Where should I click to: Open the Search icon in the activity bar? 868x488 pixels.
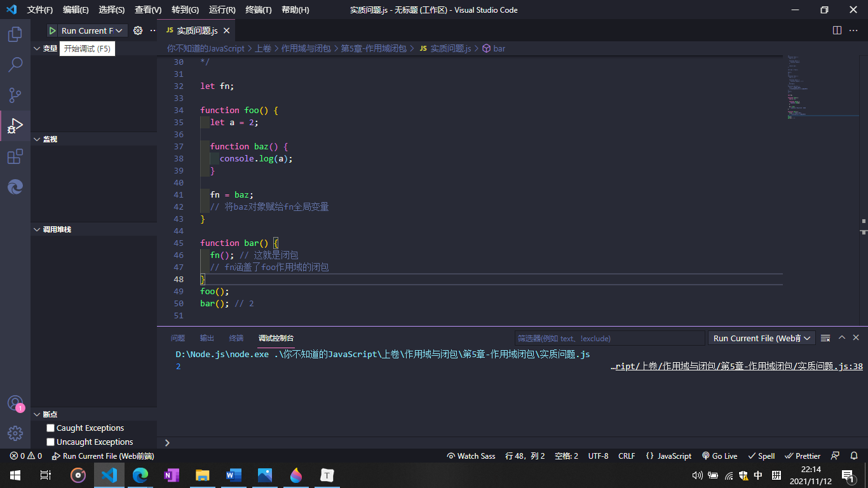point(14,65)
